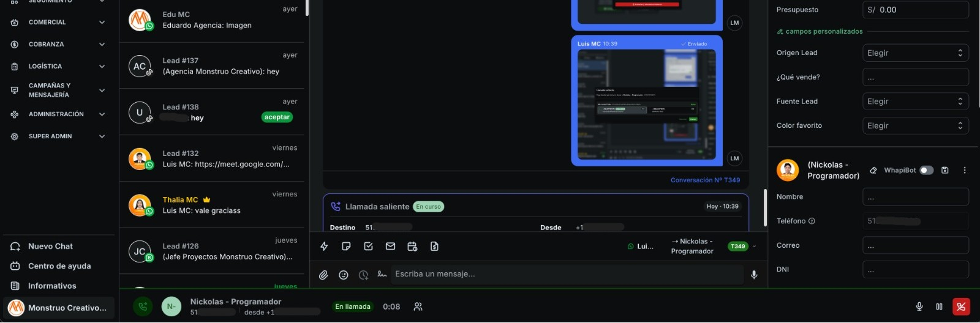
Task: Click the Presupuesto amount field
Action: coord(916,10)
